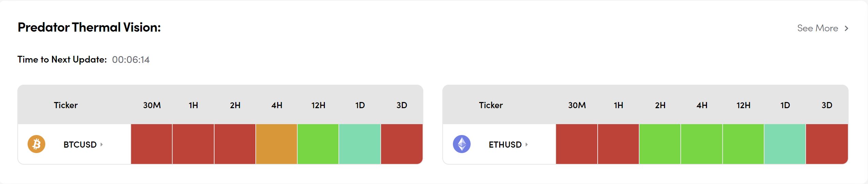The height and width of the screenshot is (184, 868).
Task: Open the See More link
Action: point(818,28)
